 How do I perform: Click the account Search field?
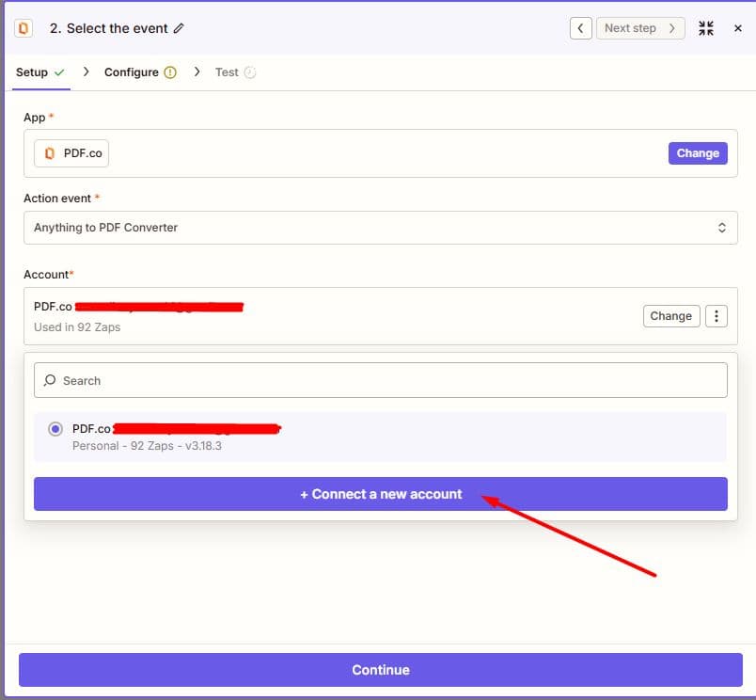tap(381, 380)
